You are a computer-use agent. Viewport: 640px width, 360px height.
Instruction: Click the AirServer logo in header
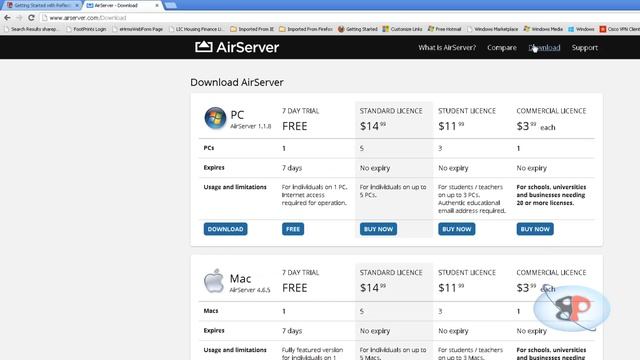237,47
